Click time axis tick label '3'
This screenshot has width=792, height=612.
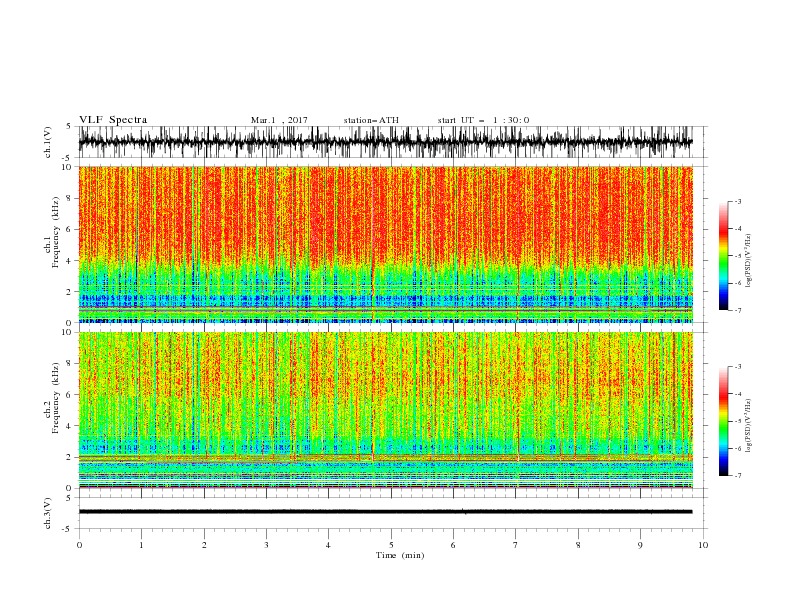(266, 545)
